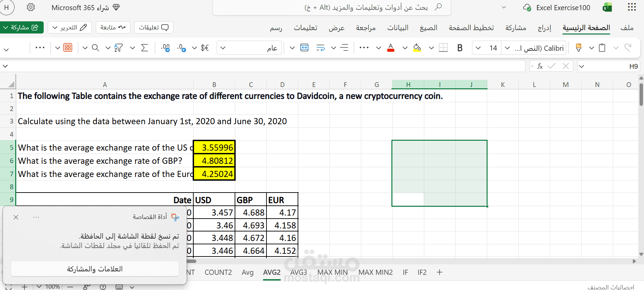
Task: Click the format painter icon
Action: pos(579,48)
